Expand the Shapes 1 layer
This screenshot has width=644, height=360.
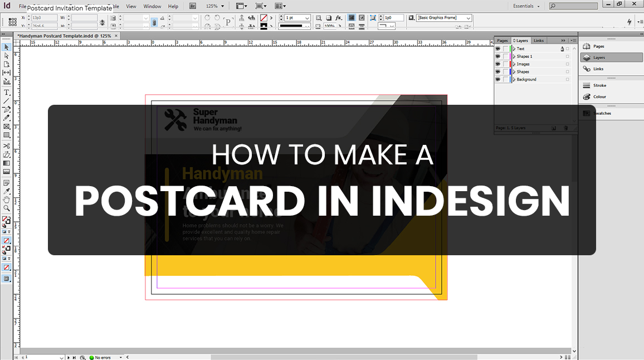tap(514, 56)
